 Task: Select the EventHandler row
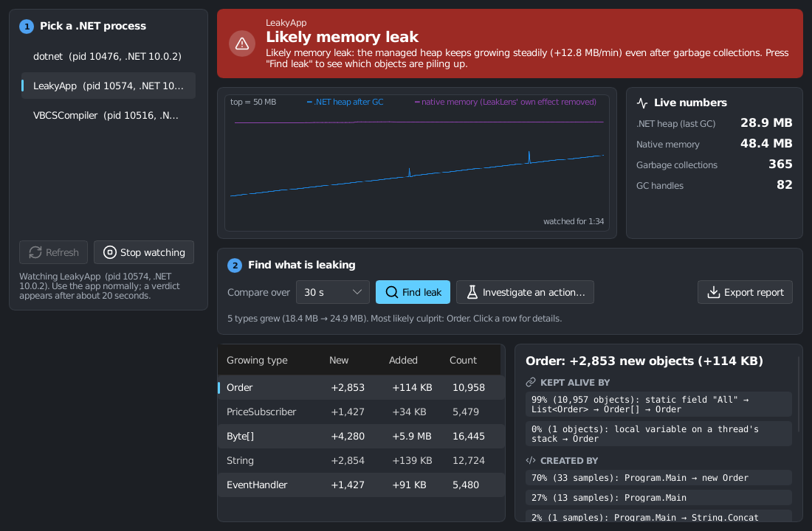(361, 485)
